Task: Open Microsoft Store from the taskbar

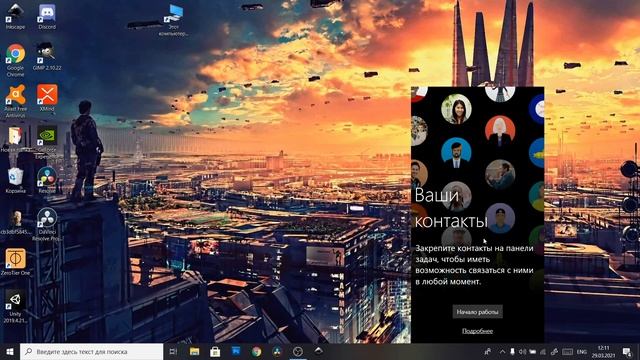Action: (215, 351)
